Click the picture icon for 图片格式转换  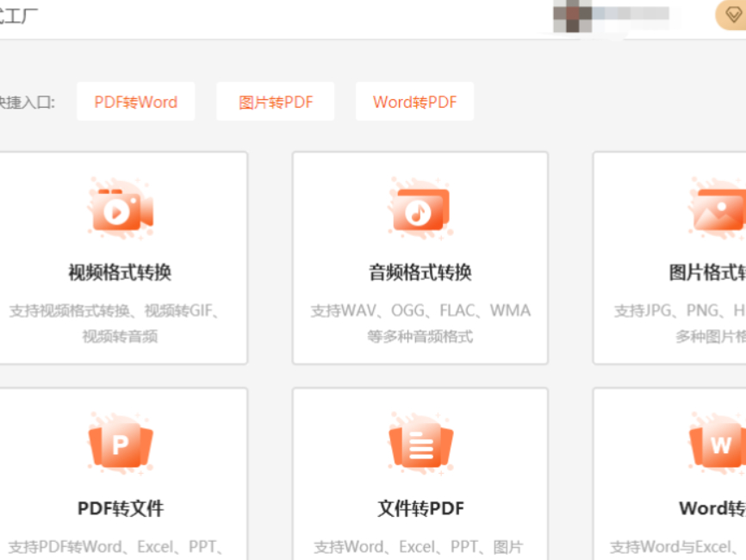tap(717, 208)
